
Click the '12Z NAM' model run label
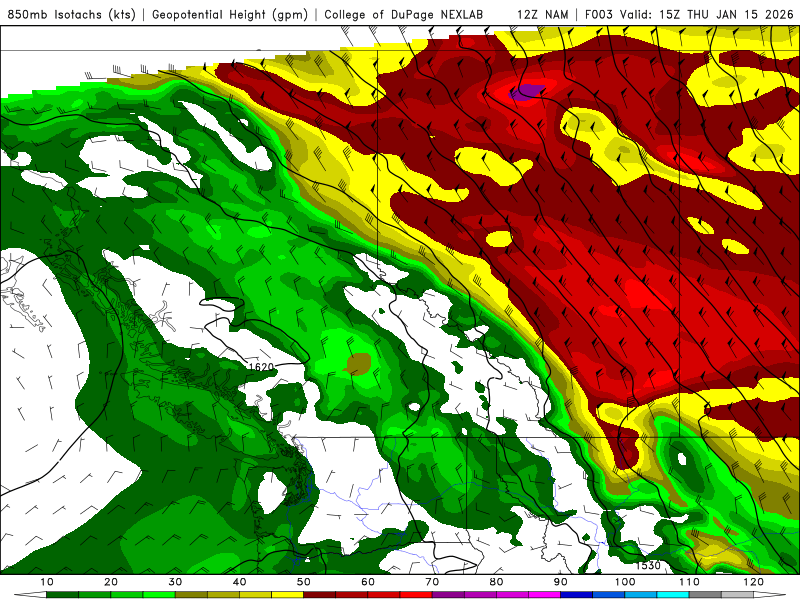542,15
